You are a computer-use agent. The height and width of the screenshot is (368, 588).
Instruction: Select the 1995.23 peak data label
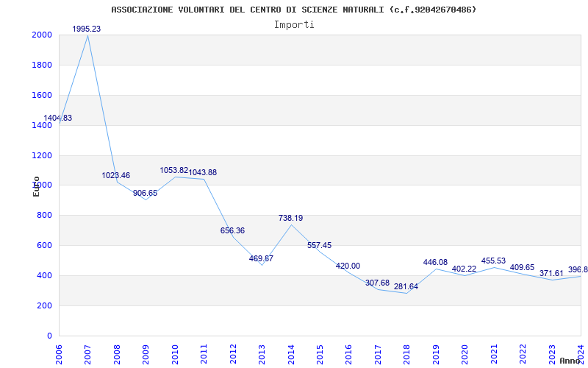87,29
